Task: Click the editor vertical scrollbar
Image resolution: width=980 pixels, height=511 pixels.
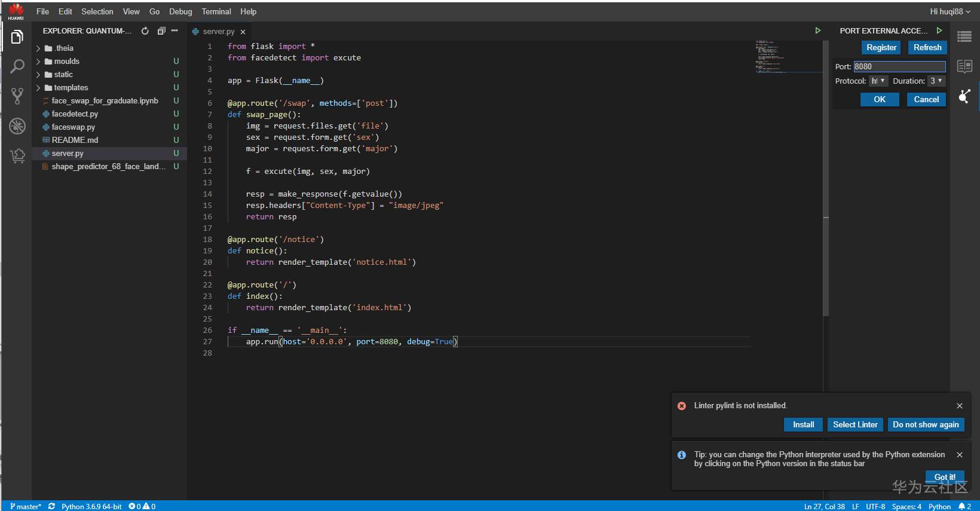Action: pyautogui.click(x=826, y=179)
